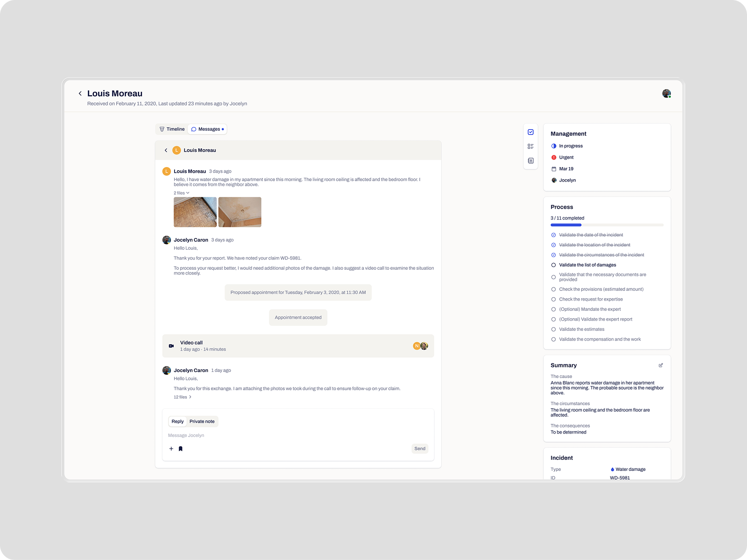Click the Send button

pos(419,448)
